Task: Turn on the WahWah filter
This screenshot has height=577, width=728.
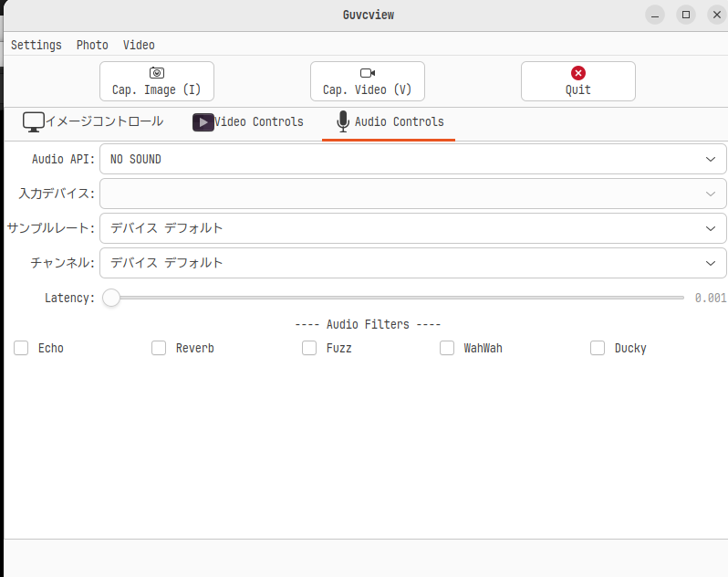Action: 447,348
